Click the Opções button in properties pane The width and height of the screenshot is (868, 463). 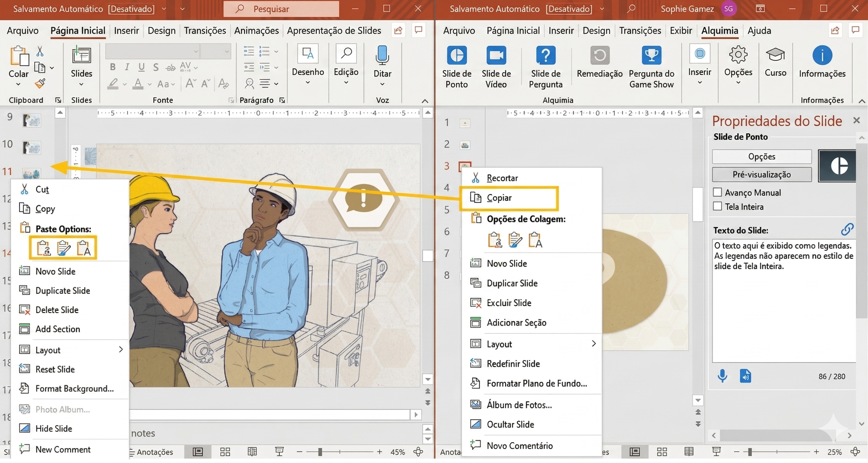click(x=761, y=157)
